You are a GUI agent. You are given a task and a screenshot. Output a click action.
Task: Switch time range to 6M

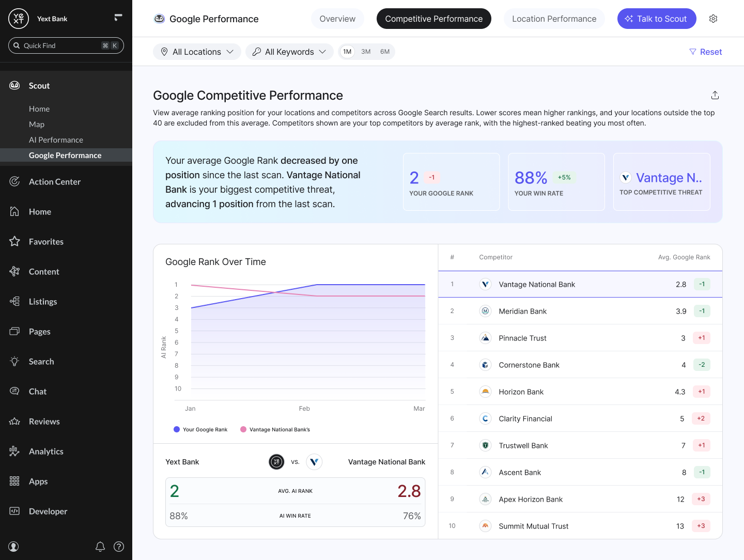pos(385,52)
